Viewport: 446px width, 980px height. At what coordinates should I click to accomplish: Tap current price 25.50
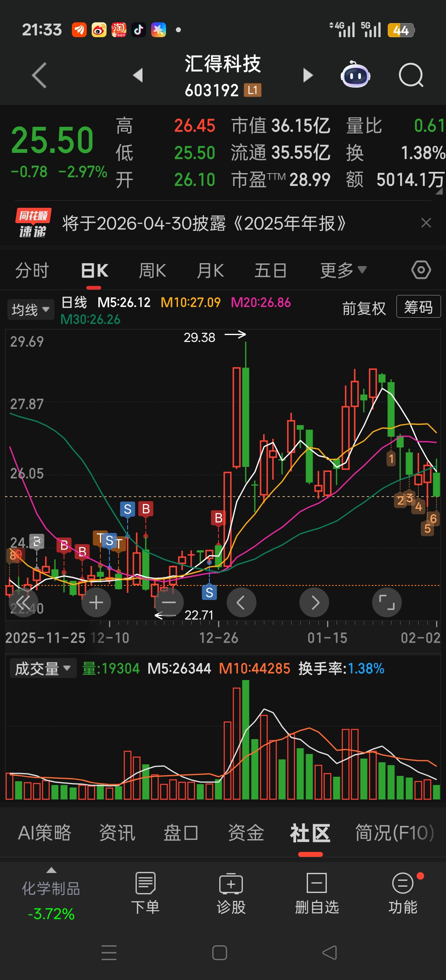pos(52,140)
